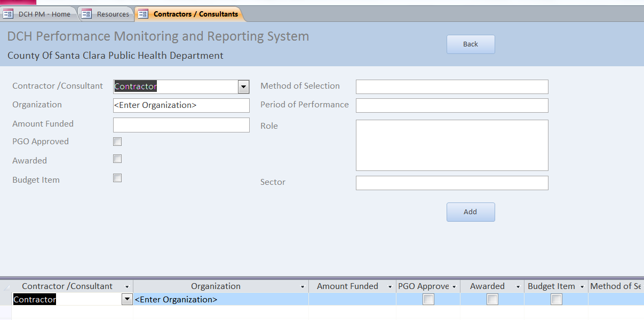
Task: Click the form icon on Contractors / Consultants tab
Action: point(143,14)
